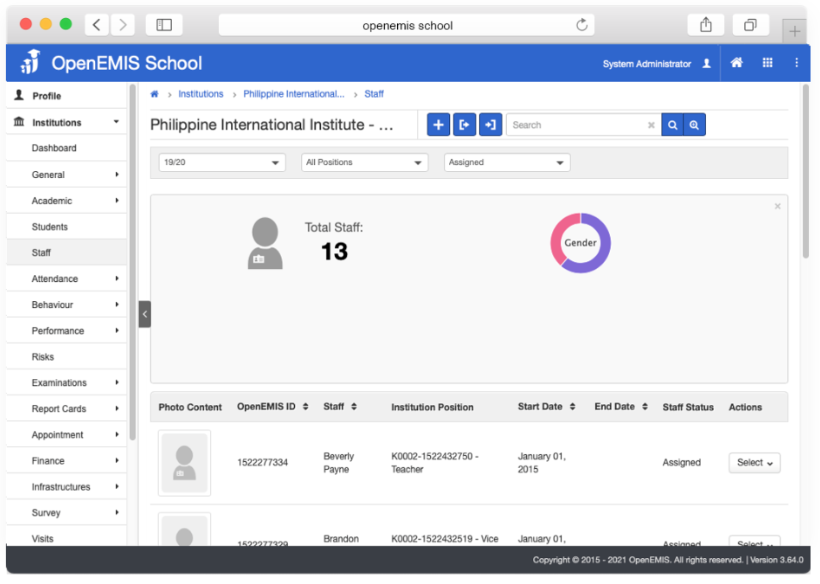The width and height of the screenshot is (820, 584).
Task: Open Appointment sidebar menu
Action: [66, 434]
